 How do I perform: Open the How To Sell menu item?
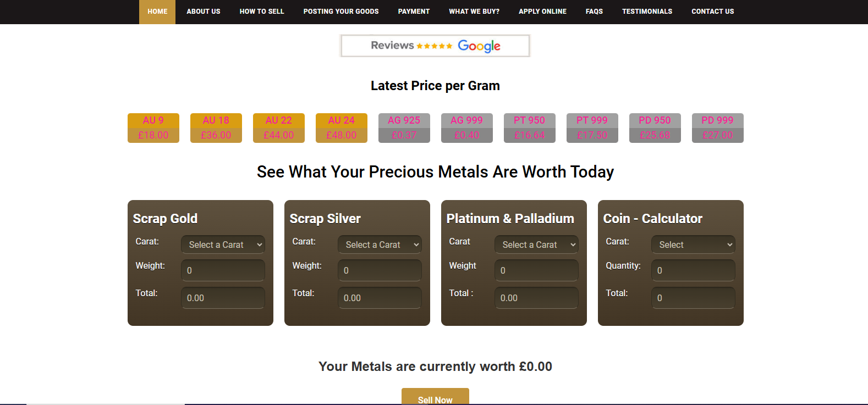click(262, 12)
